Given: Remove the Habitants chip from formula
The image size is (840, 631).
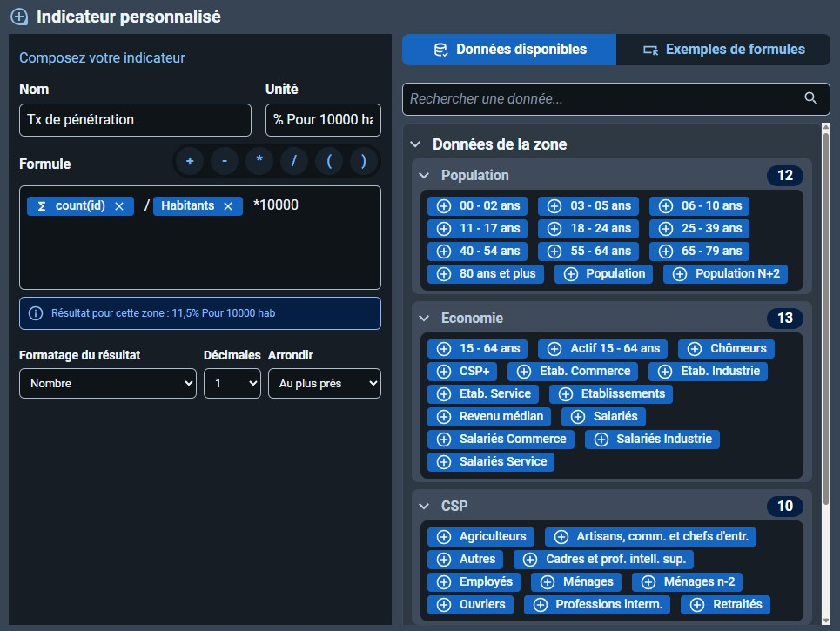Looking at the screenshot, I should 228,206.
